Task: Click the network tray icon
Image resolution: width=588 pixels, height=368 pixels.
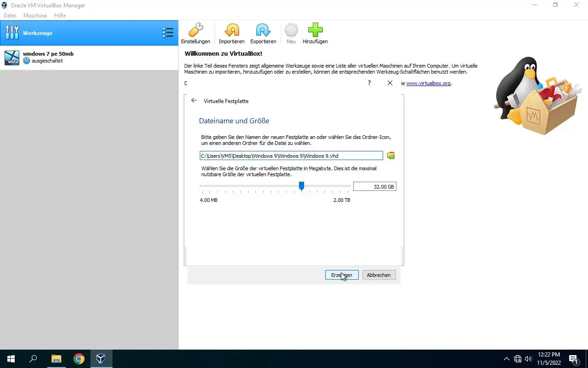Action: [x=518, y=359]
